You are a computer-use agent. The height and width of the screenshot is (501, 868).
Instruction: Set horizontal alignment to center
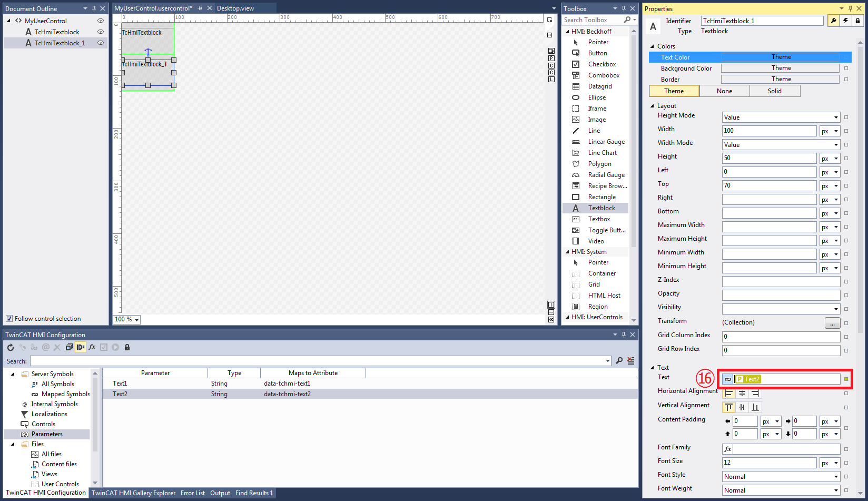(742, 393)
